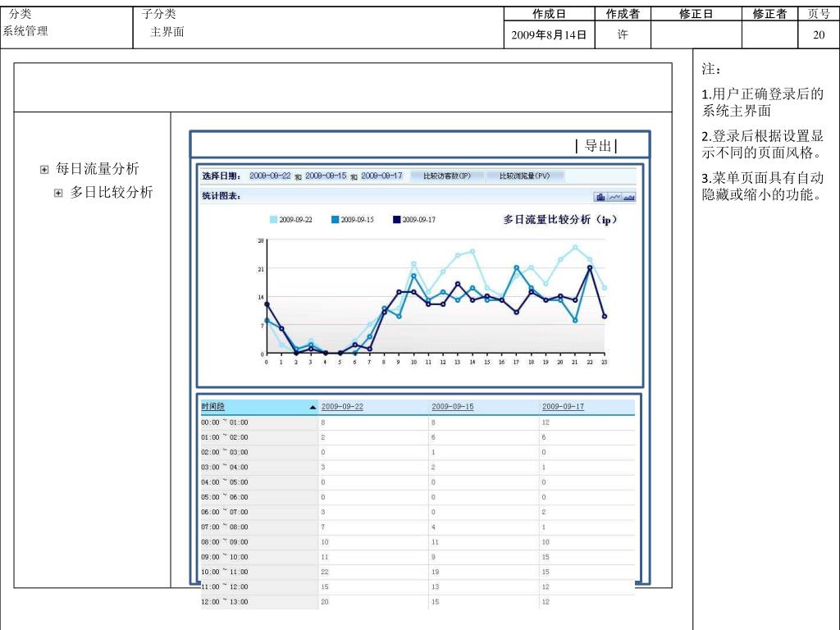The height and width of the screenshot is (630, 840).
Task: Select table row 03:00 ~ 04:00
Action: pyautogui.click(x=418, y=468)
